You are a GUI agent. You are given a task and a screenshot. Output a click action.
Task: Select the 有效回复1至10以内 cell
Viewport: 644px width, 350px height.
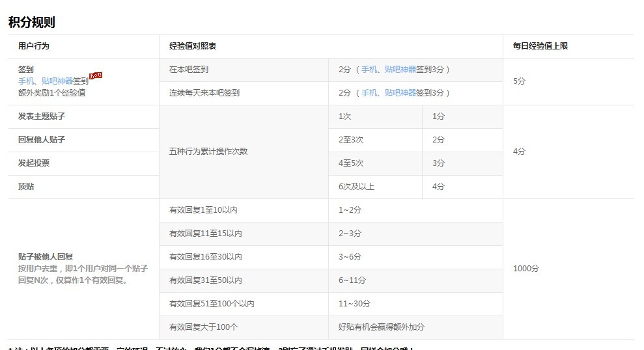[244, 211]
